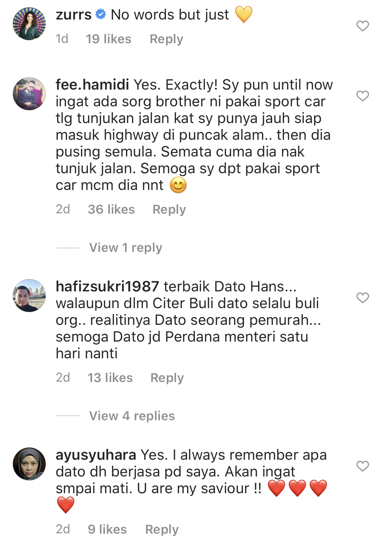View the 19 likes on zurrs comment

click(109, 39)
